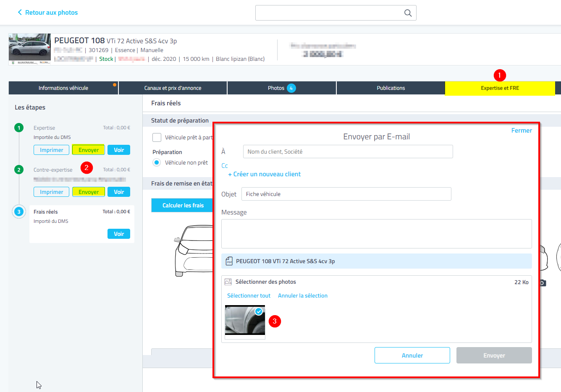Click the PDF file icon for PEUGEOT 108
Viewport: 561px width, 392px height.
click(229, 261)
